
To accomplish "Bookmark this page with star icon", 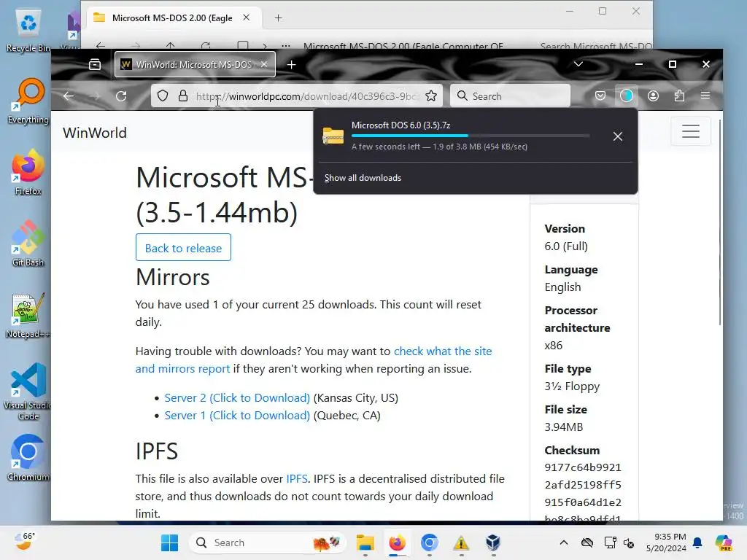I will point(431,96).
